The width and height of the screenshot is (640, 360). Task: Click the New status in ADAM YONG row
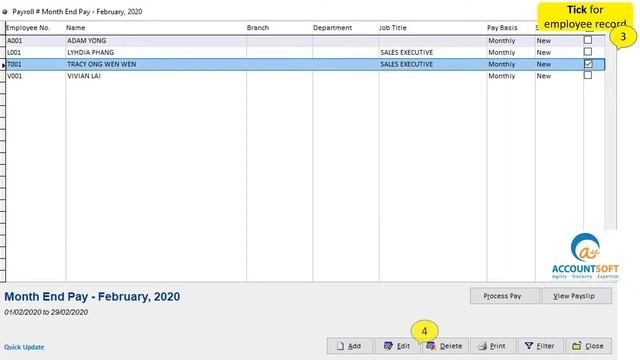click(544, 41)
